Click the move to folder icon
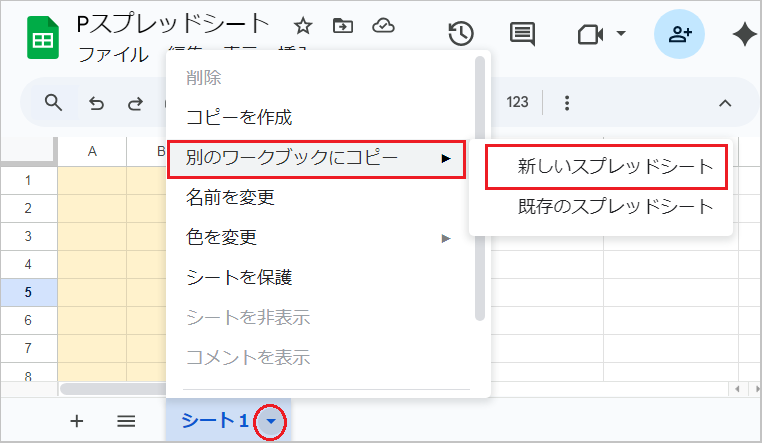 (342, 26)
